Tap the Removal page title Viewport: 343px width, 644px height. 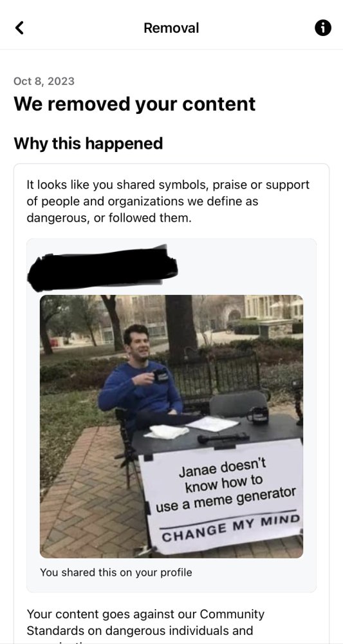point(171,28)
